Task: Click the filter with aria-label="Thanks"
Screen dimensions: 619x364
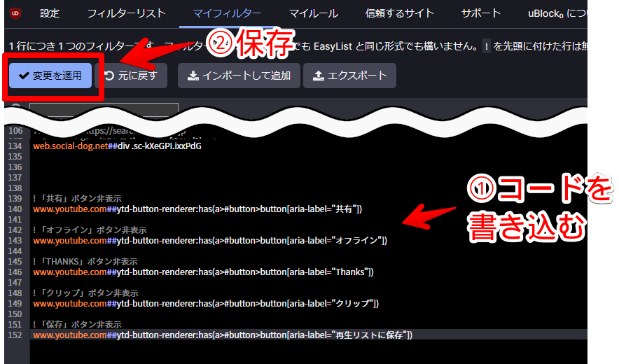Action: pyautogui.click(x=203, y=272)
